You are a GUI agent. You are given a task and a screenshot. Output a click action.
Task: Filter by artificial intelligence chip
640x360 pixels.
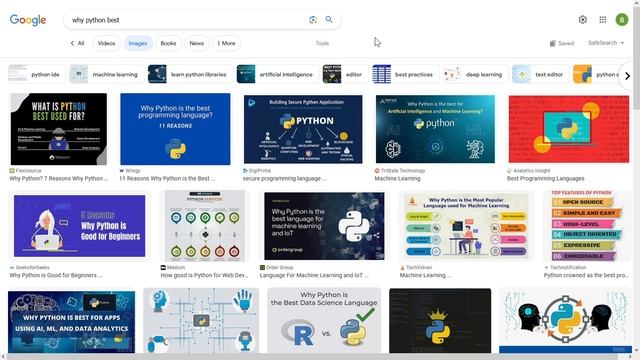(278, 74)
